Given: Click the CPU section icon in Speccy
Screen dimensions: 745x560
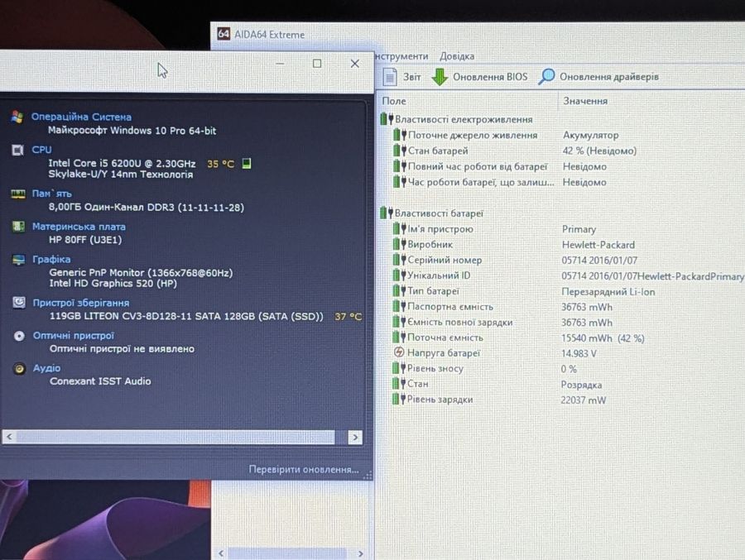Looking at the screenshot, I should tap(17, 150).
